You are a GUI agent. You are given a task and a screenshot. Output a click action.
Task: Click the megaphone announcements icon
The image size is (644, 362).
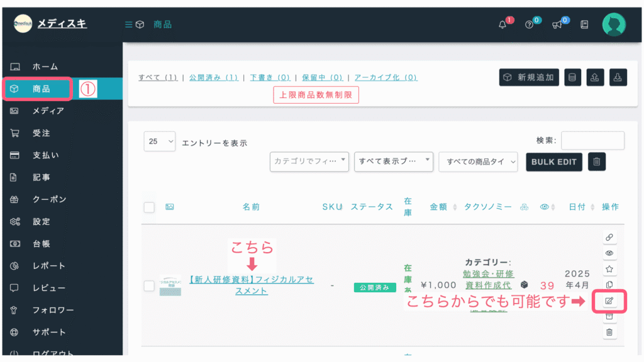point(557,25)
